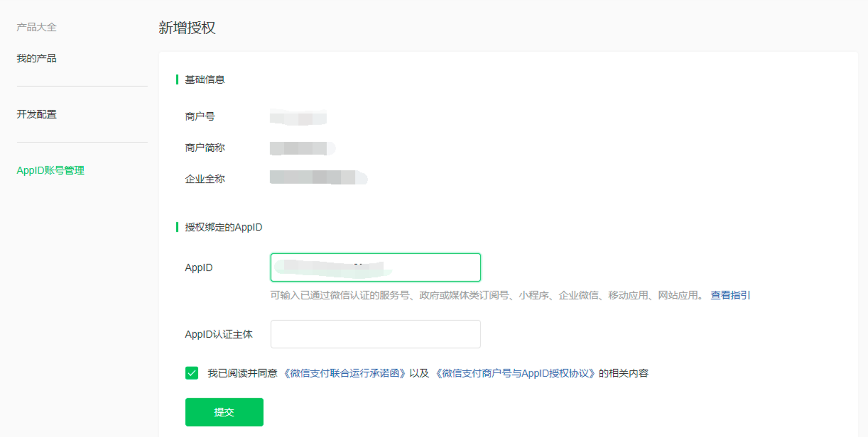Screen dimensions: 868x437
Task: Uncheck the 我已阅读并同意 agreement checkbox
Action: pos(192,373)
